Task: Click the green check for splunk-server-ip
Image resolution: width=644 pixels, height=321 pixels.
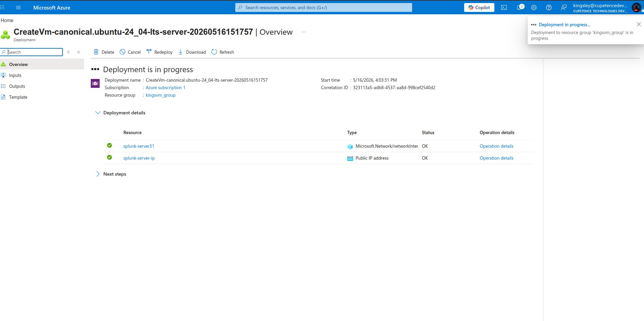Action: tap(109, 157)
